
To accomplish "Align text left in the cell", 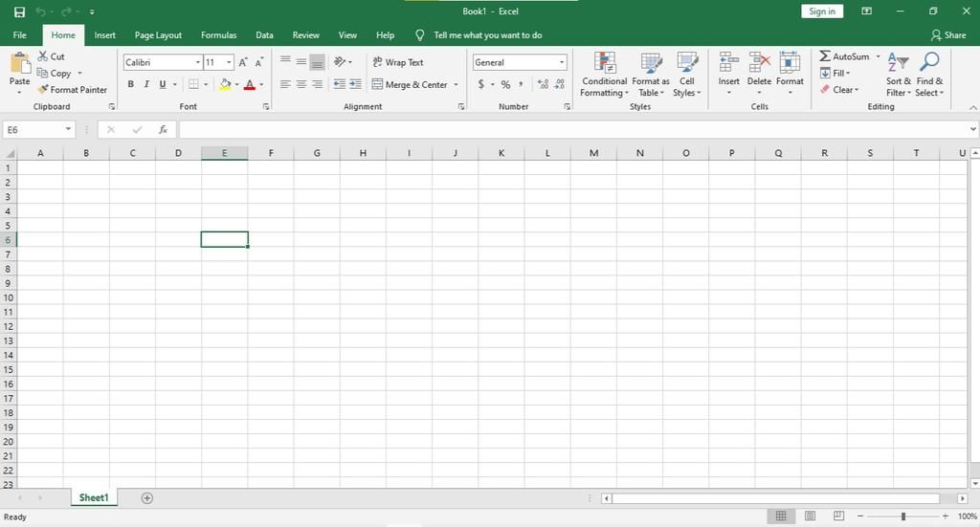I will pyautogui.click(x=285, y=84).
